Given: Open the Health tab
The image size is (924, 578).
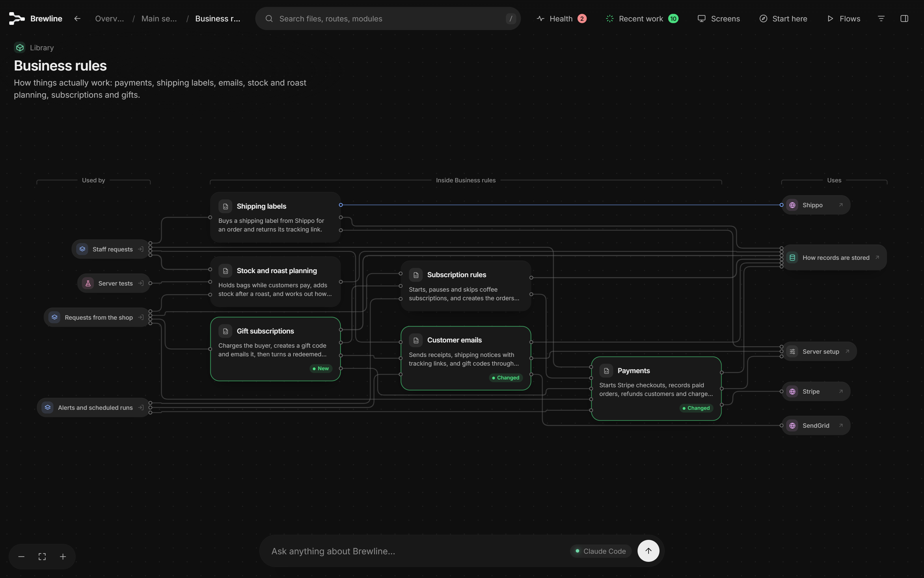Looking at the screenshot, I should (561, 18).
